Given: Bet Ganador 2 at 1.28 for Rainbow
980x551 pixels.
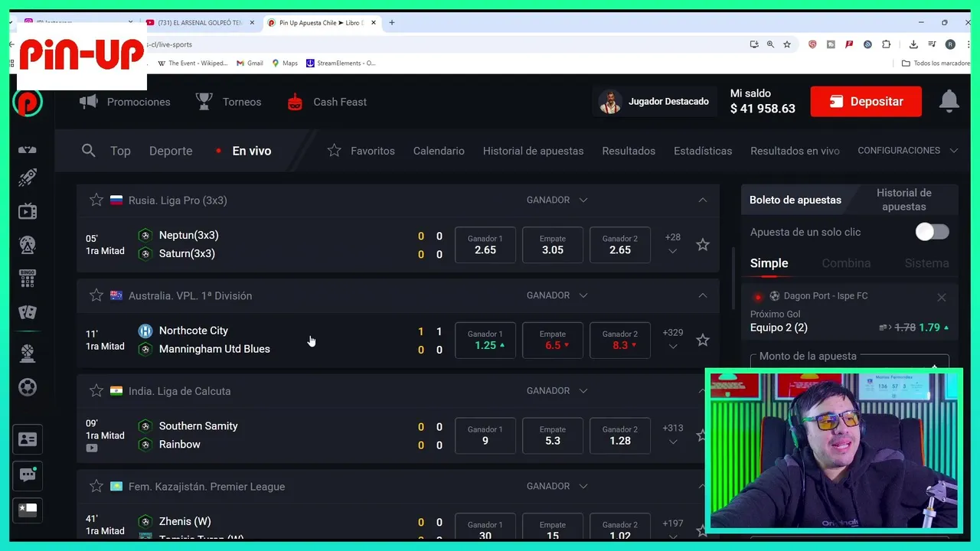Looking at the screenshot, I should (620, 435).
